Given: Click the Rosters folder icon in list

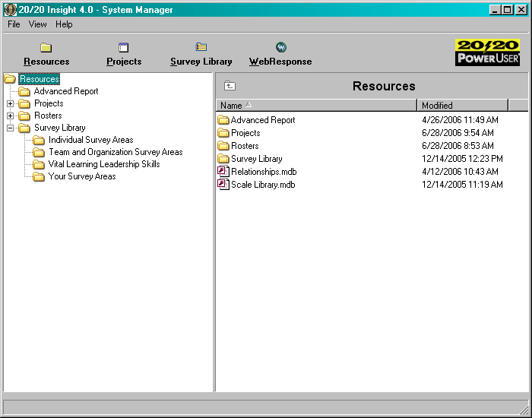Looking at the screenshot, I should click(223, 146).
